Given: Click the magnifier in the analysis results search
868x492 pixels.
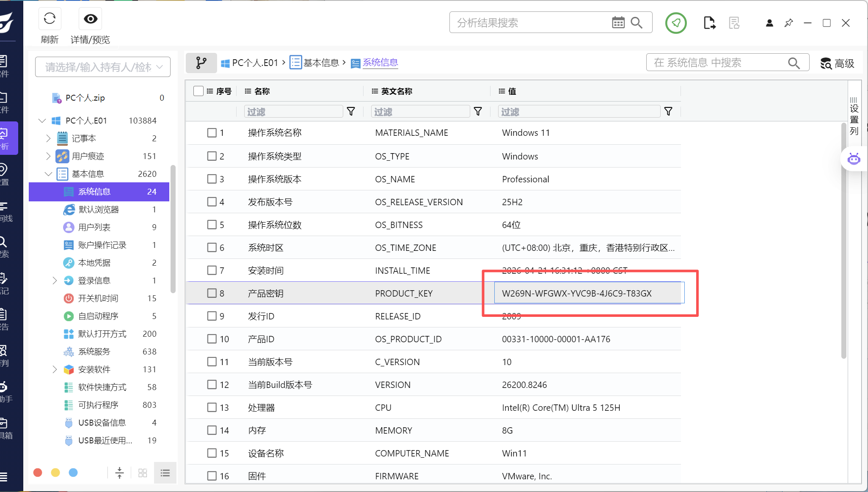Looking at the screenshot, I should [x=637, y=23].
